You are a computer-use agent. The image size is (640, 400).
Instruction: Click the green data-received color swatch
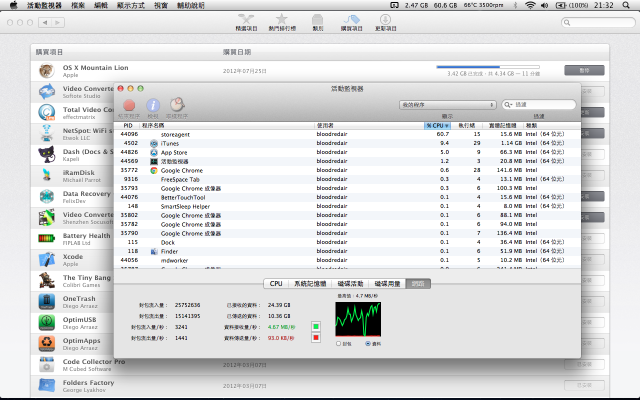coord(316,327)
